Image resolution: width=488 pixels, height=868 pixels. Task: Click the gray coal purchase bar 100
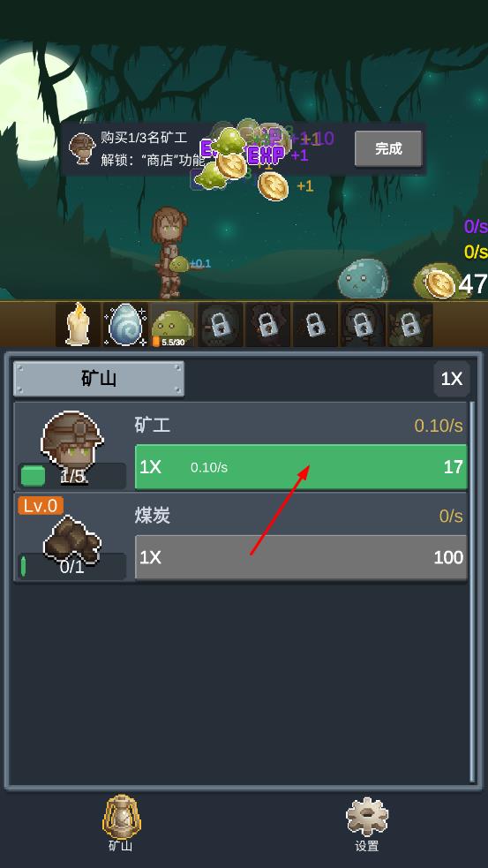pos(301,557)
